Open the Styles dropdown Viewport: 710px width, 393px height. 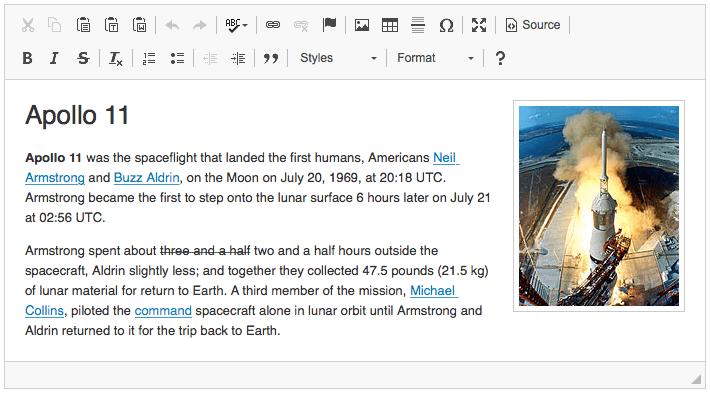(x=338, y=58)
